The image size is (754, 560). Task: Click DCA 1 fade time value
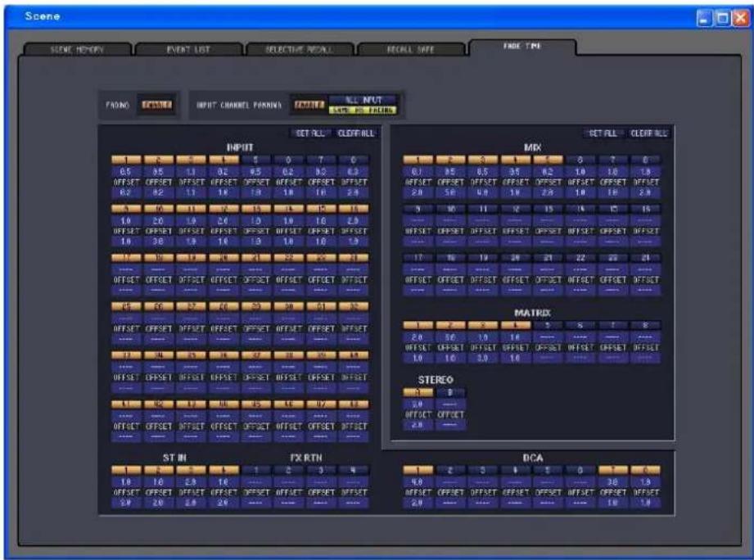(x=418, y=481)
